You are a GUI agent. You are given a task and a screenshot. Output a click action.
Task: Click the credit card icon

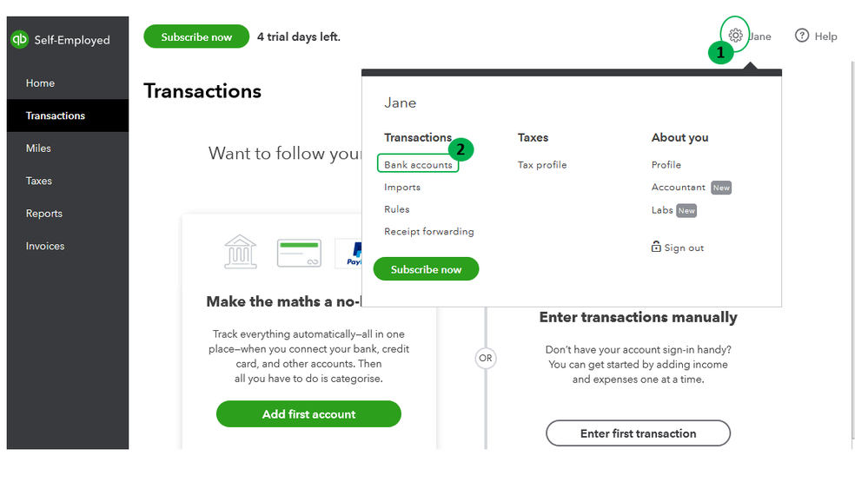pos(299,253)
